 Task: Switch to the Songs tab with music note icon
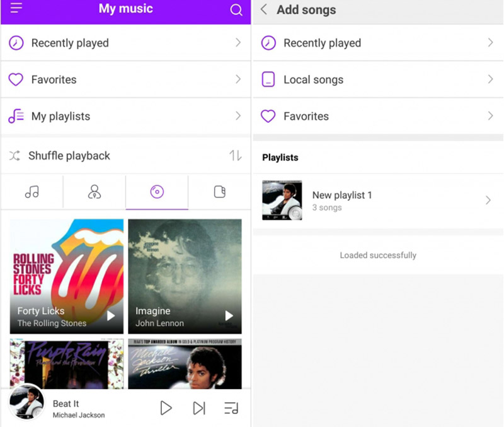pyautogui.click(x=32, y=192)
